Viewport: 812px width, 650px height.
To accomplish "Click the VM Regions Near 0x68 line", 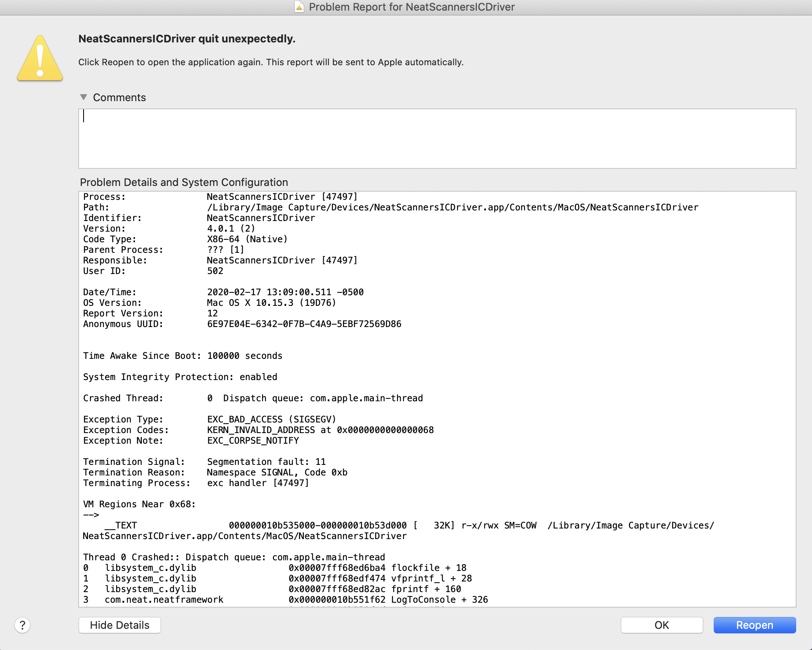I will (x=139, y=504).
